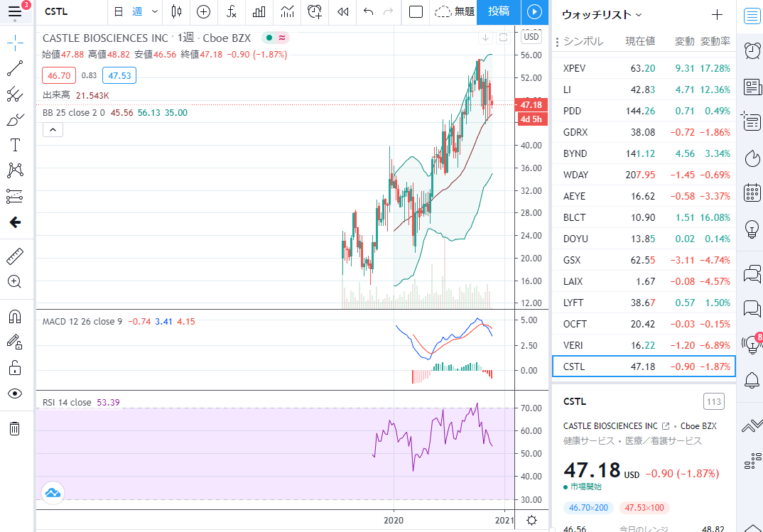This screenshot has height=532, width=763.
Task: Expand the timeframe dropdown chevron
Action: (155, 11)
